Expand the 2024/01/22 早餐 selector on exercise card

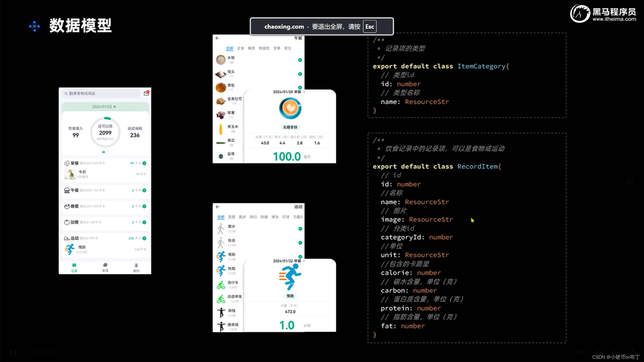289,261
